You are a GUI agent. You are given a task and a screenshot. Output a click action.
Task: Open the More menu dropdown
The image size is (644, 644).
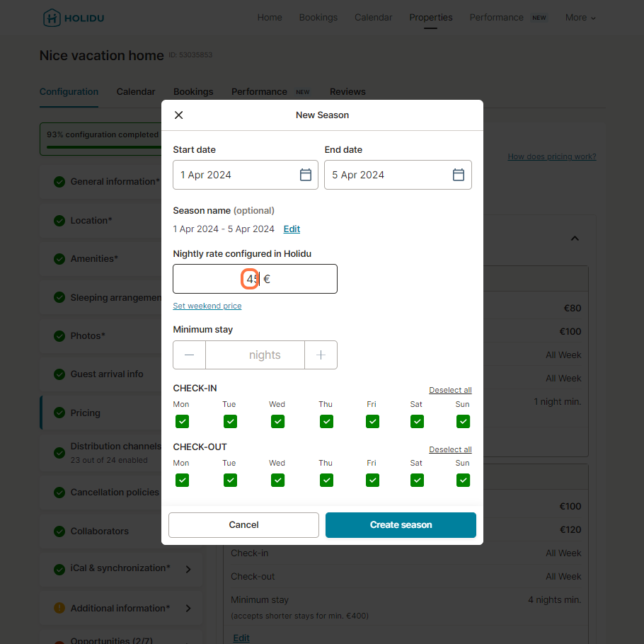coord(580,18)
